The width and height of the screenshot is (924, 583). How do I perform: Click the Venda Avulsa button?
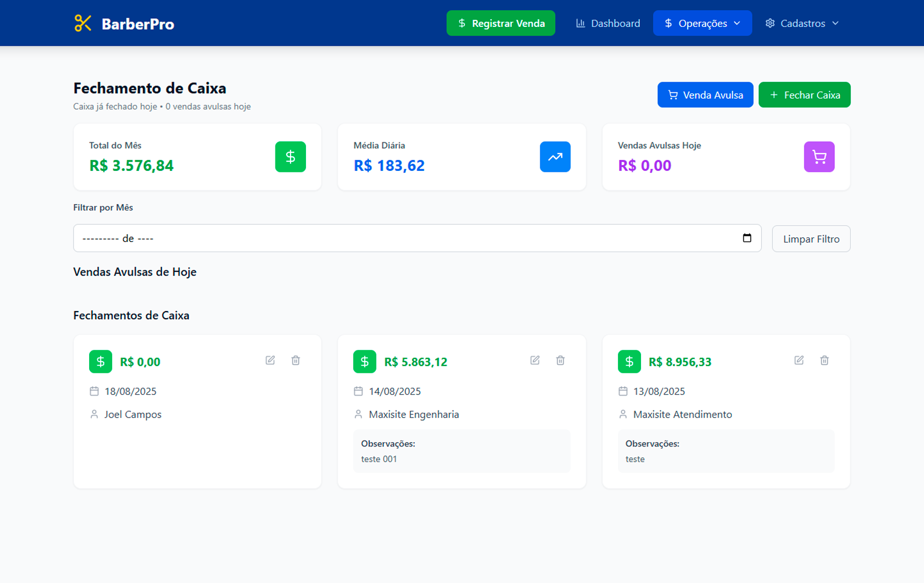point(705,95)
